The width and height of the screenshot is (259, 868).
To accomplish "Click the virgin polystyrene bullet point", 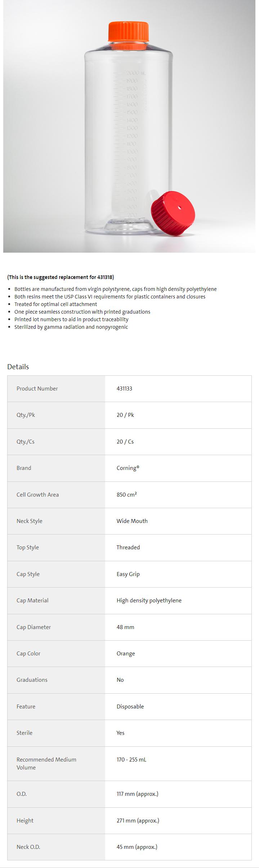I will [x=115, y=289].
